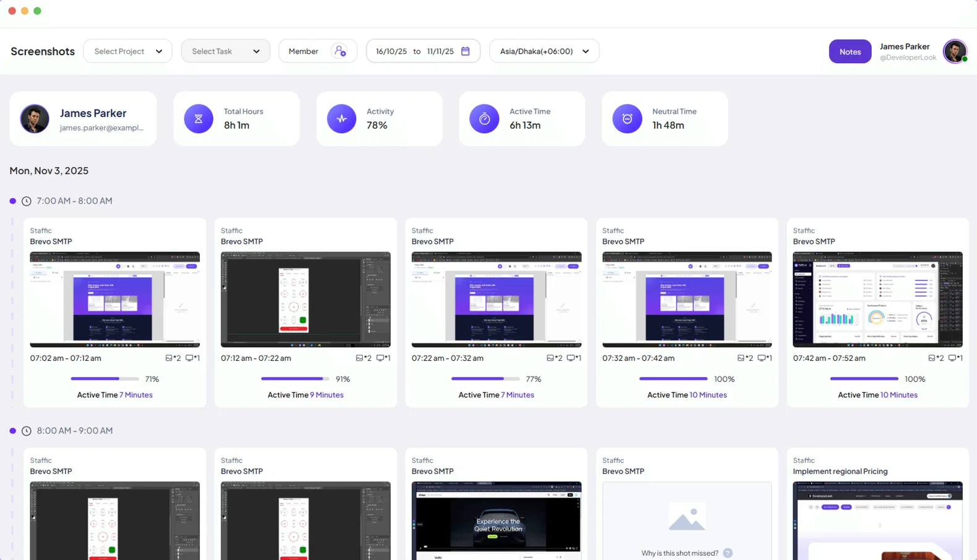
Task: Click the image count icon on the 07:02 am card
Action: pos(168,358)
